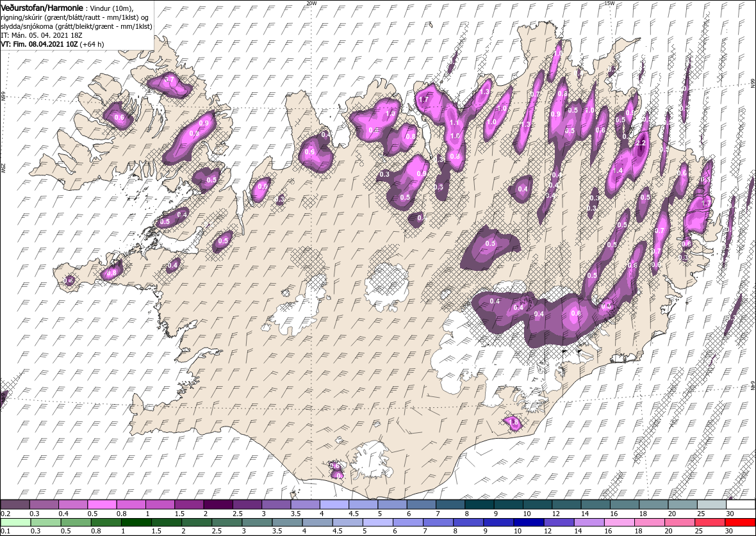Click the 0.8 value on Snæfellsnes peninsula
This screenshot has height=536, width=756.
coord(111,273)
